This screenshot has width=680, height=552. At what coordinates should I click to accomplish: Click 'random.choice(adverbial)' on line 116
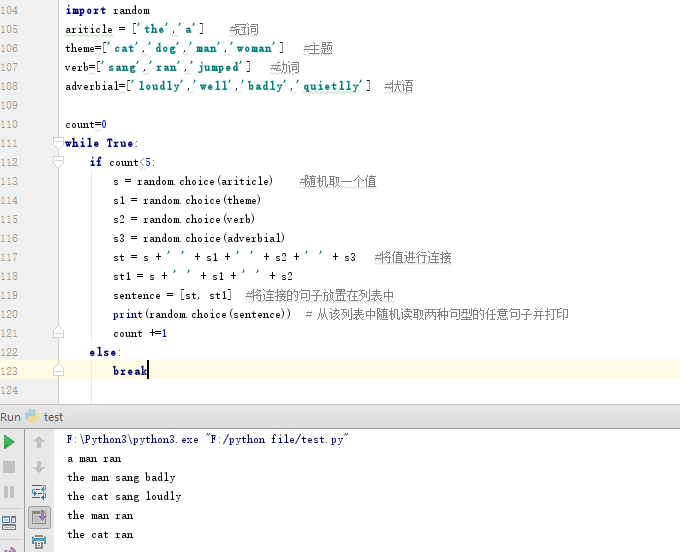pyautogui.click(x=214, y=238)
